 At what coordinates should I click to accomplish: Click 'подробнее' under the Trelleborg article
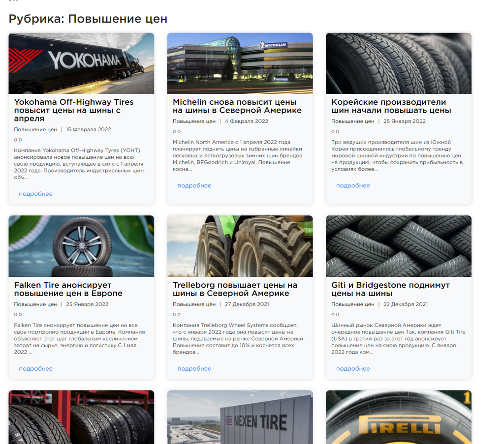click(x=194, y=369)
